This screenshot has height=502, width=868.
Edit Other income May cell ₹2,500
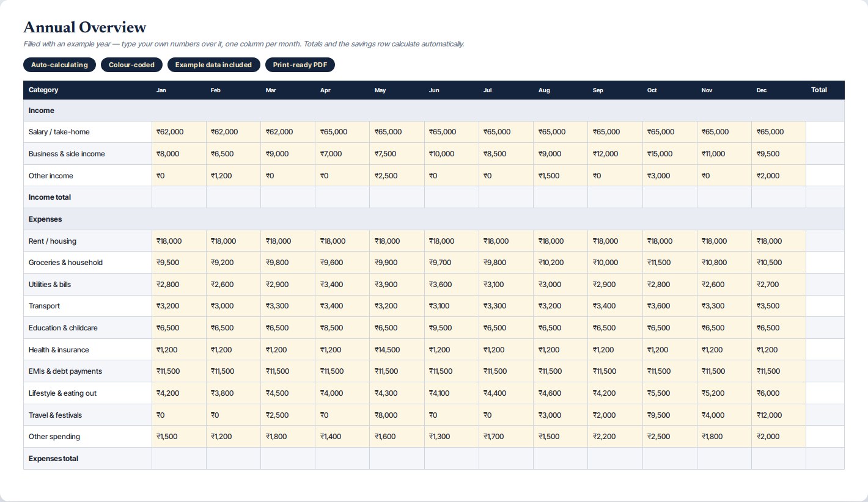pyautogui.click(x=397, y=176)
